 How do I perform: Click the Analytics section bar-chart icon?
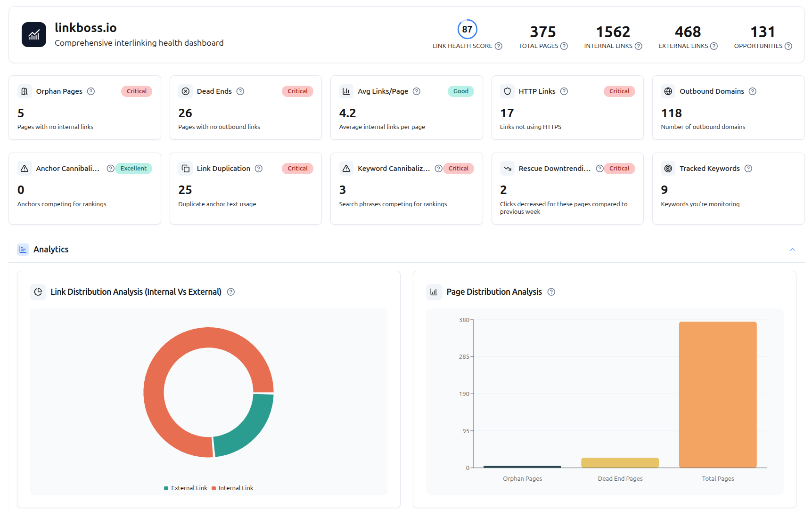point(23,249)
